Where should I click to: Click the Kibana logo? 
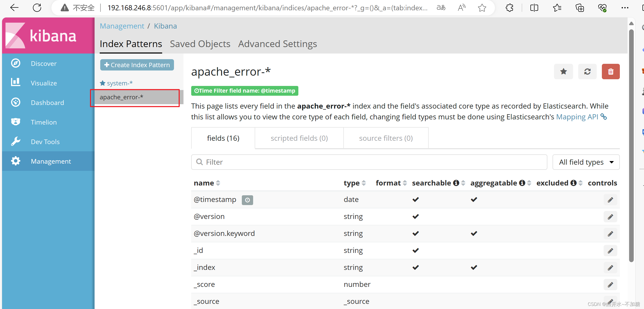pos(48,36)
